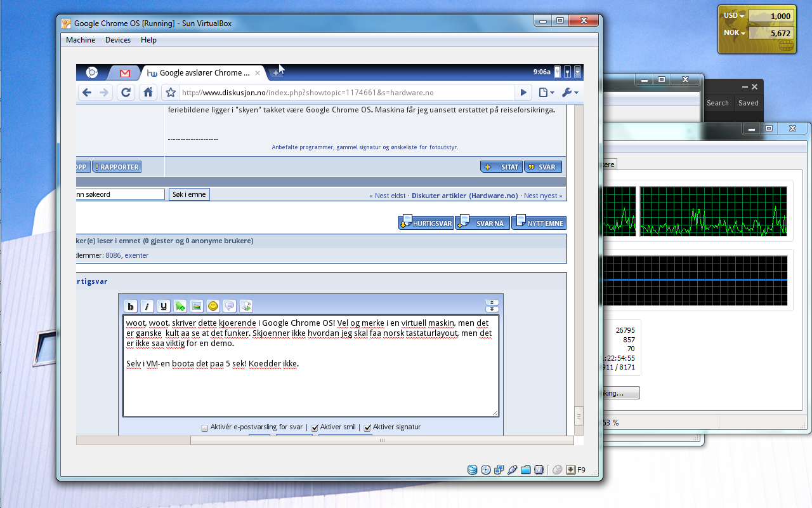Viewport: 812px width, 508px height.
Task: Click the VirtualBox optical disc status icon
Action: 486,470
